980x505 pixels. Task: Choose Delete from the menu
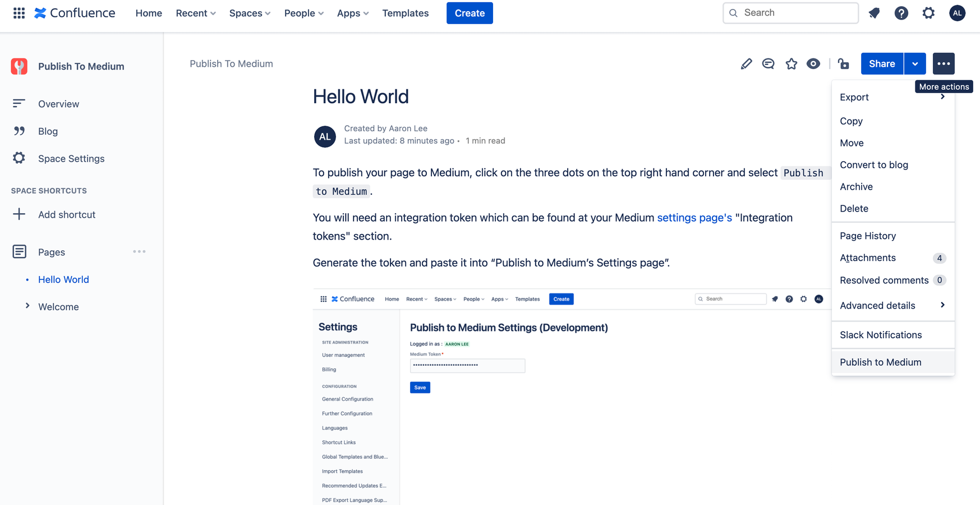point(893,209)
